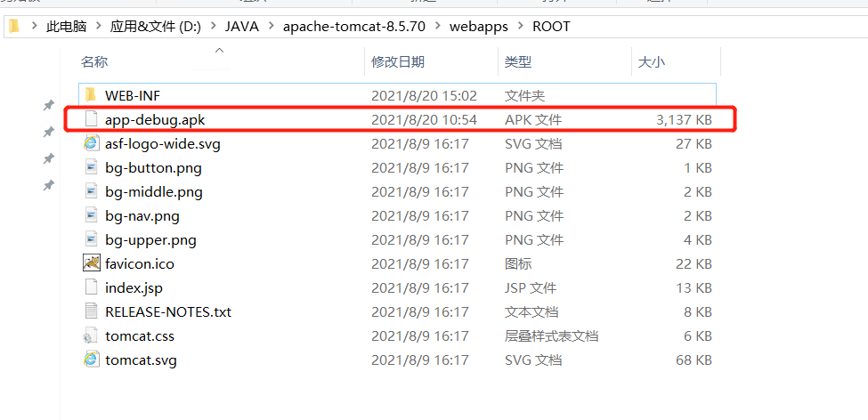The height and width of the screenshot is (420, 868).
Task: Expand chevron before 此电脑 in address bar
Action: (35, 27)
